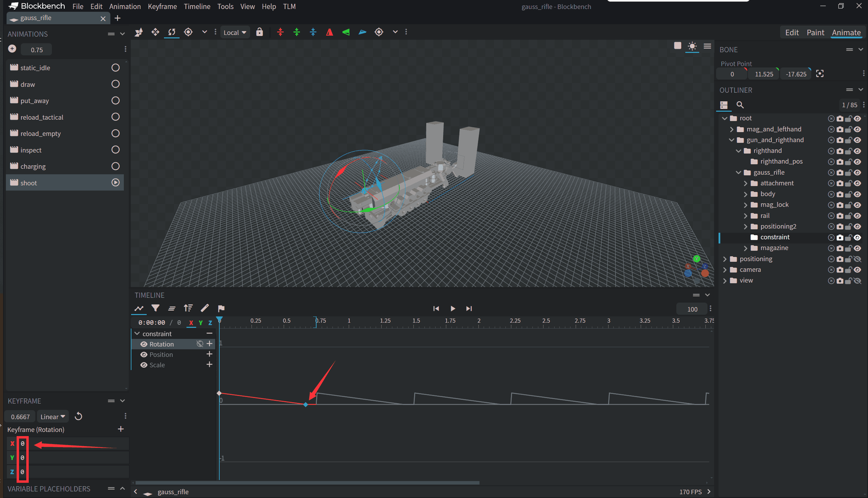Select the charging animation radio button
868x498 pixels.
coord(116,166)
